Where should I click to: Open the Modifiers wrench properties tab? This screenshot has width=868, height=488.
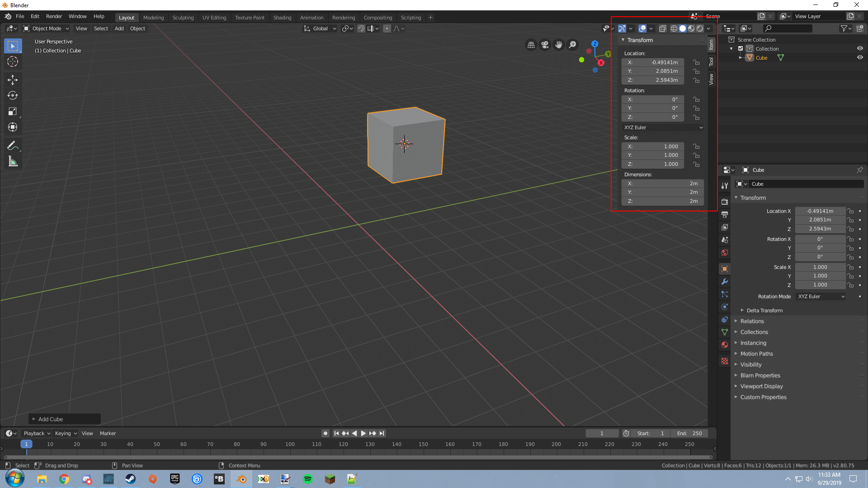pyautogui.click(x=725, y=282)
